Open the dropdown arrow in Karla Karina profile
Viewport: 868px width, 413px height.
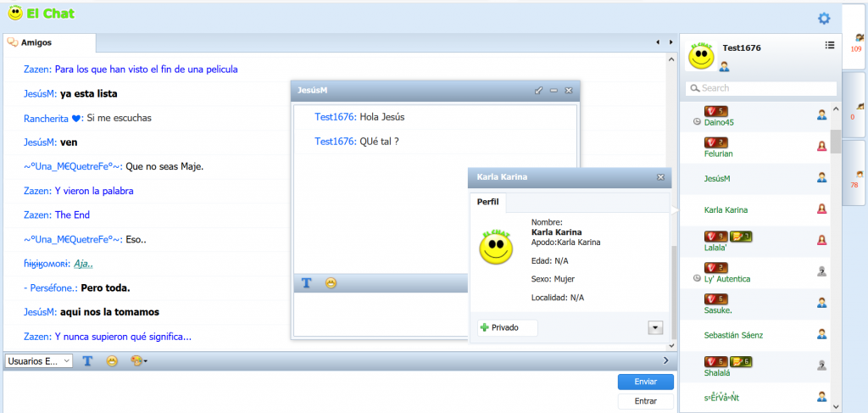(654, 327)
